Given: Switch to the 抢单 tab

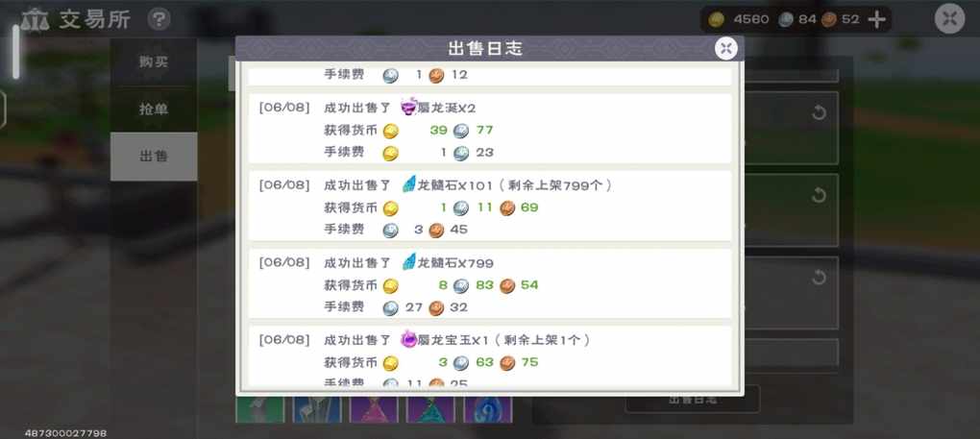Looking at the screenshot, I should 154,109.
